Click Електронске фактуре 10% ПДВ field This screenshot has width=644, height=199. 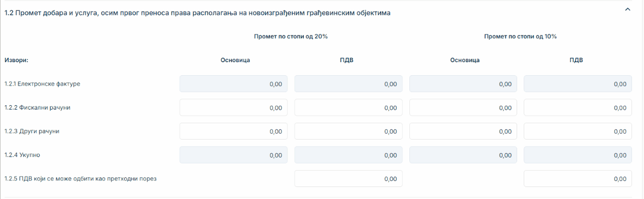[578, 84]
